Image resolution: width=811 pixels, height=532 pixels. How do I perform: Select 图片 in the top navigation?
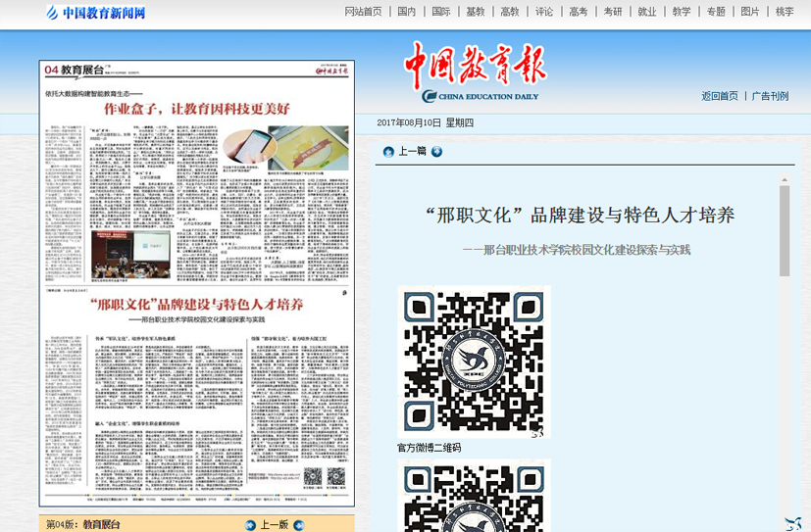tap(750, 12)
